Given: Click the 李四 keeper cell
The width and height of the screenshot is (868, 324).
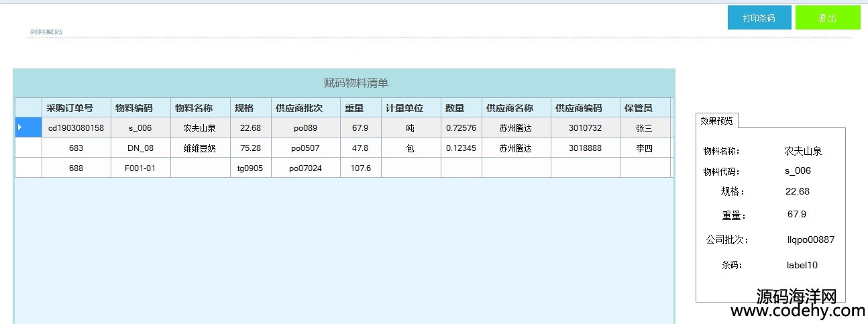Looking at the screenshot, I should (644, 148).
